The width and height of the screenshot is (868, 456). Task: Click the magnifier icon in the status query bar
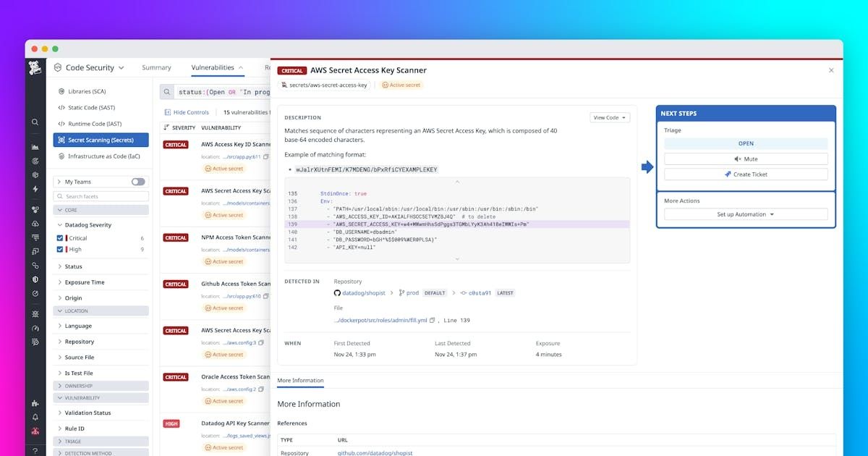pos(167,92)
